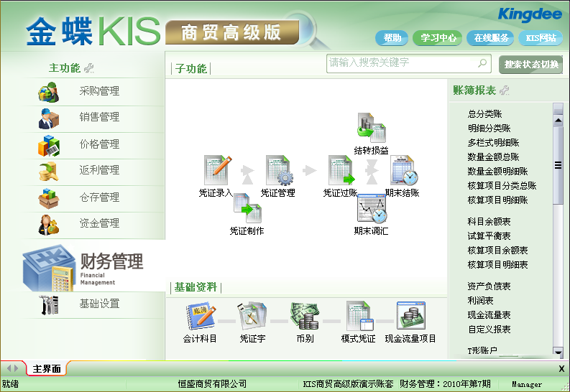Open the 资产负债表 report link
This screenshot has height=392, width=570.
(489, 286)
